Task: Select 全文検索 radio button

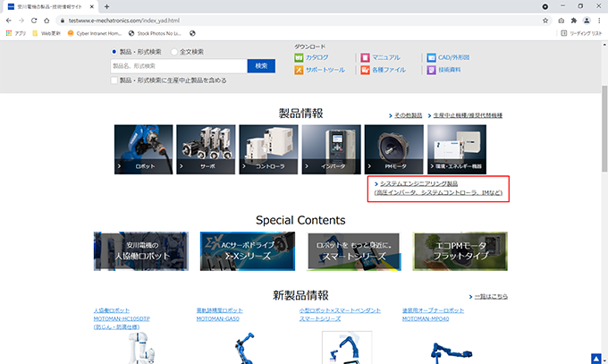Action: [x=174, y=52]
